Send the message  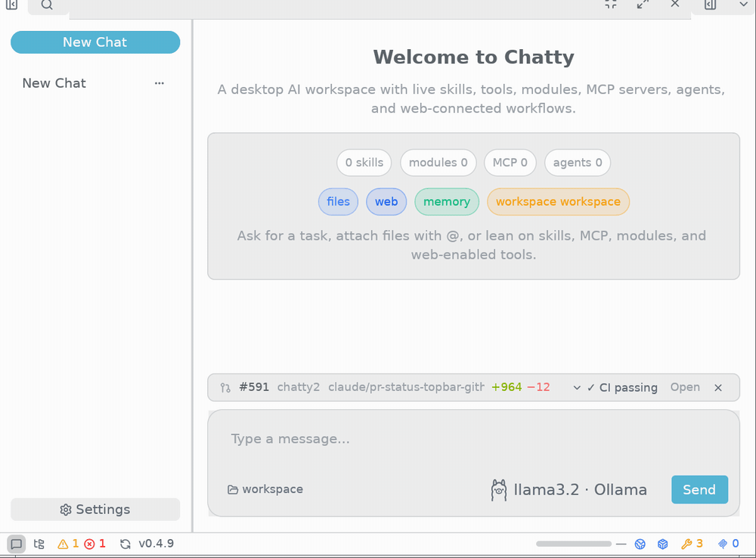699,490
